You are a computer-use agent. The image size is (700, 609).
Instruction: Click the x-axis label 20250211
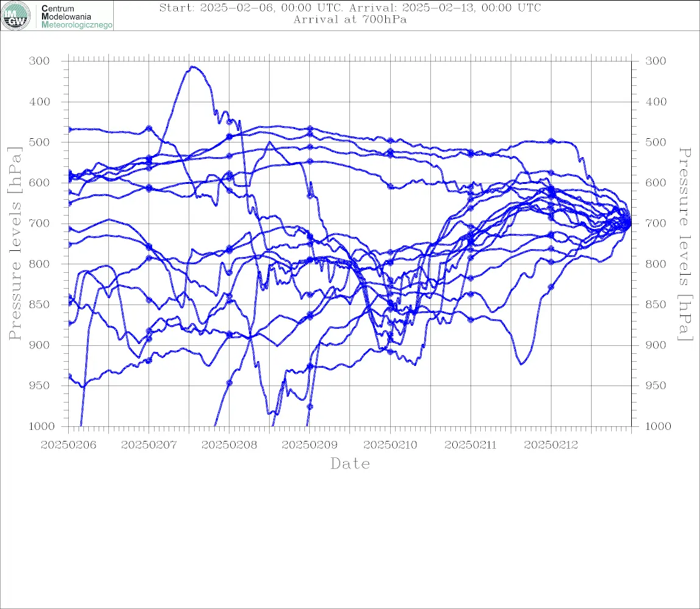pyautogui.click(x=471, y=445)
